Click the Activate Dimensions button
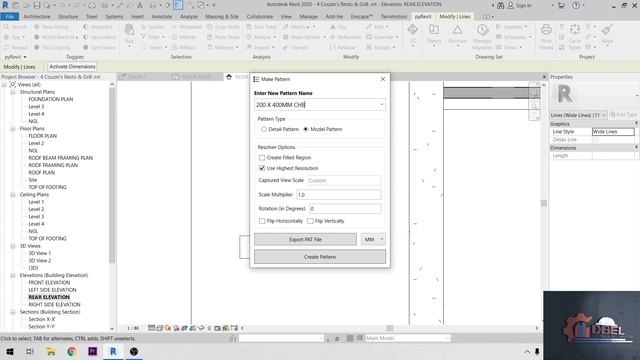 click(x=72, y=67)
